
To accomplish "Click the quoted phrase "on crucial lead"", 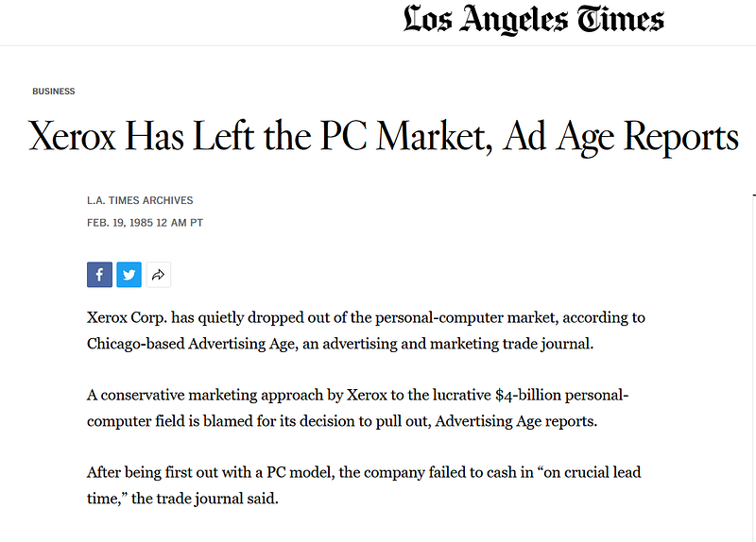I will (588, 473).
